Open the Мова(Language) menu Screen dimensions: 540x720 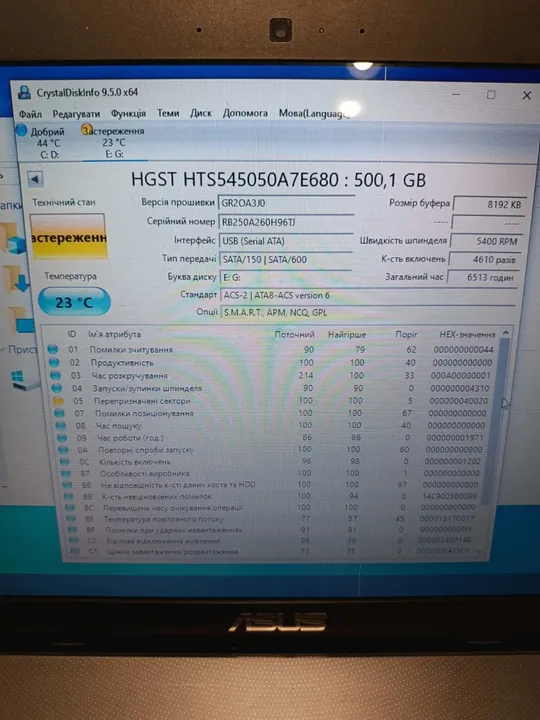point(314,113)
